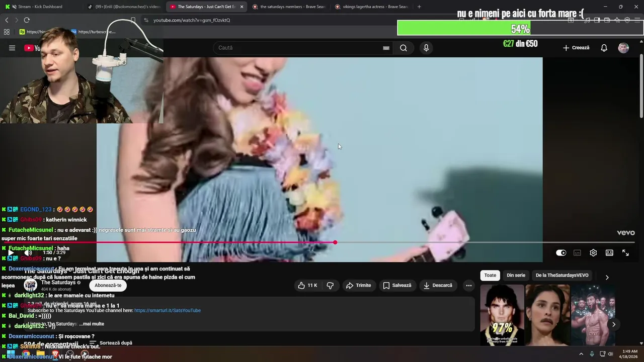Image resolution: width=644 pixels, height=362 pixels.
Task: Reload the YouTube page
Action: [27, 20]
